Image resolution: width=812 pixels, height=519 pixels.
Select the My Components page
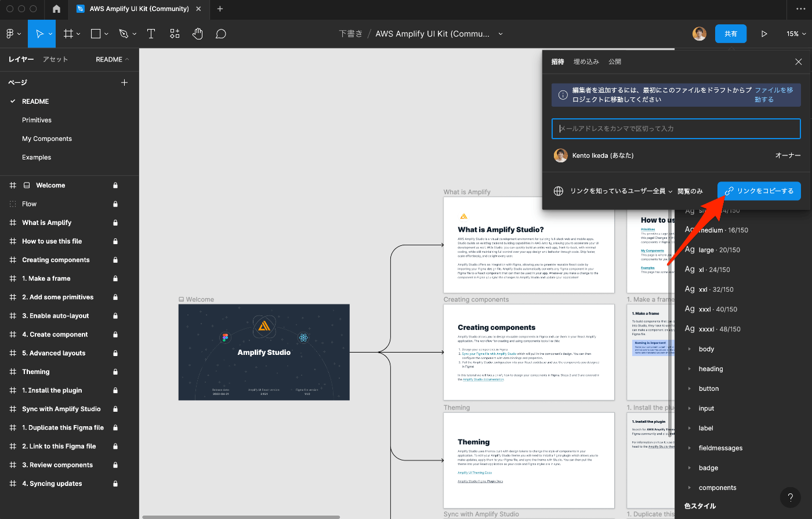tap(47, 139)
